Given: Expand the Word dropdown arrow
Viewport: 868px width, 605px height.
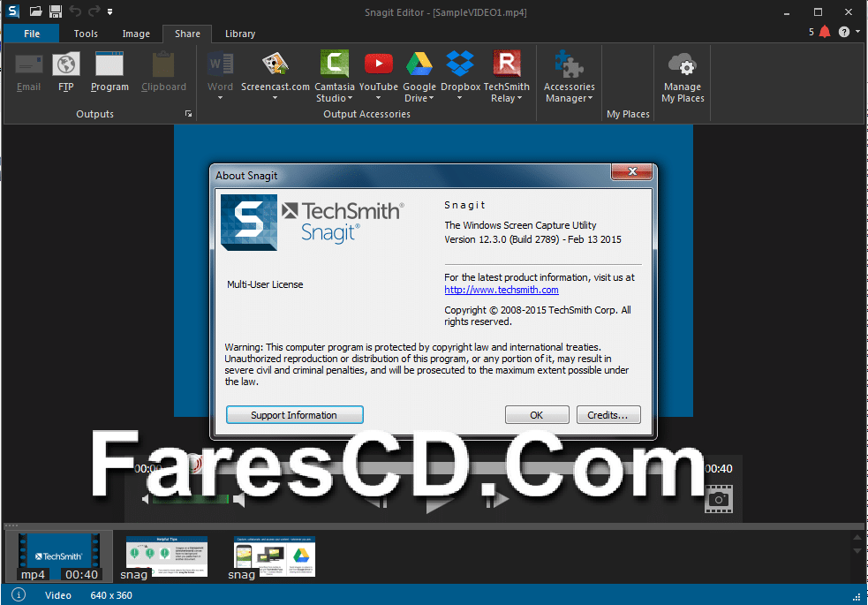Looking at the screenshot, I should click(x=220, y=98).
